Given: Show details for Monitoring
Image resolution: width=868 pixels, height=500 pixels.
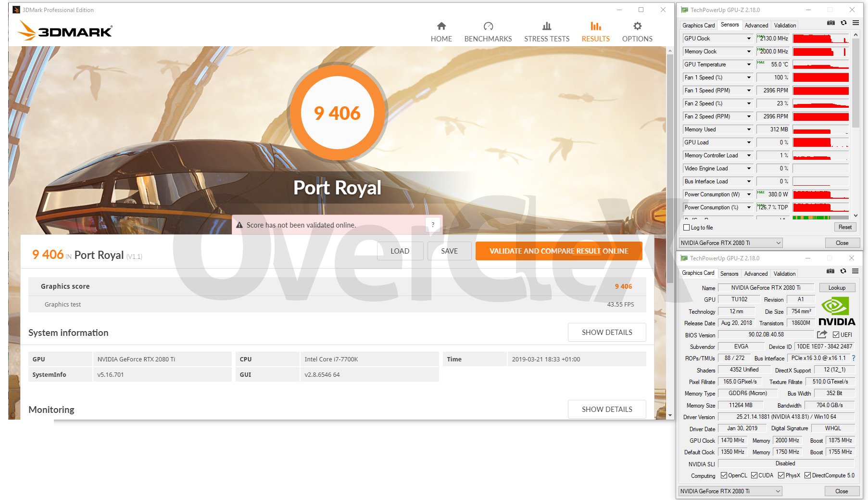Looking at the screenshot, I should [x=607, y=409].
